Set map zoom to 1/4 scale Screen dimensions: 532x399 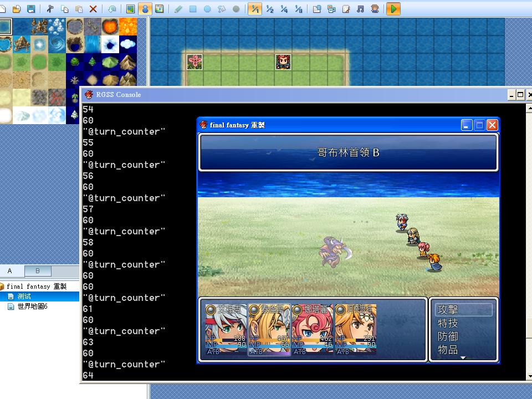pyautogui.click(x=284, y=9)
